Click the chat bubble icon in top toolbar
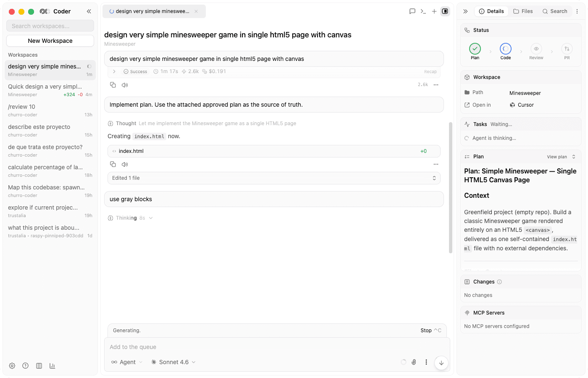The height and width of the screenshot is (378, 588). [412, 11]
